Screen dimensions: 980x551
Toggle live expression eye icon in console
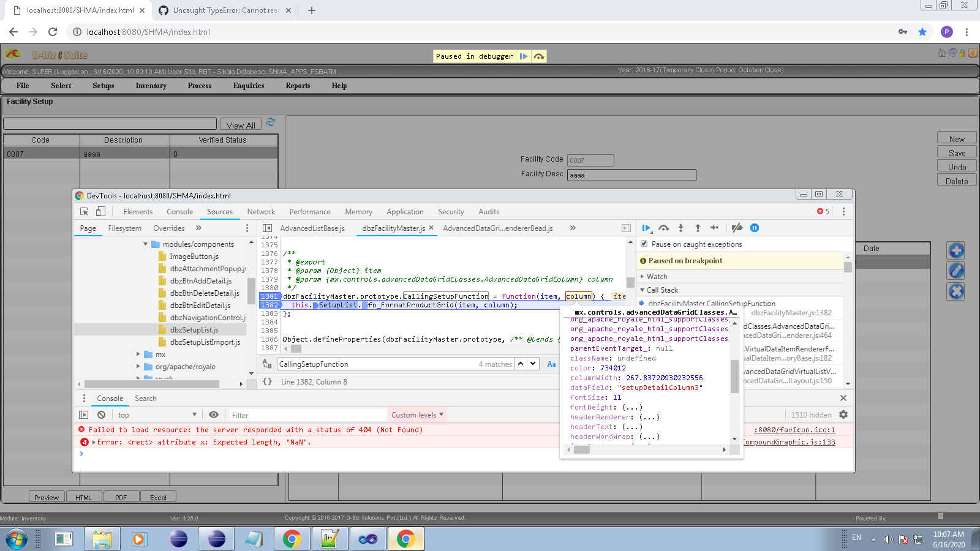click(213, 414)
